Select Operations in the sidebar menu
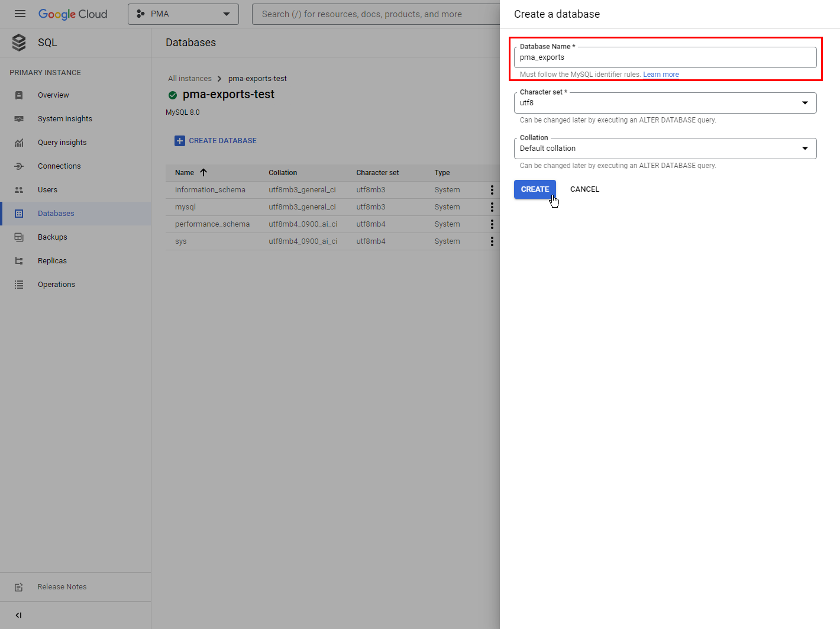Screen dimensions: 840x629 (x=56, y=285)
